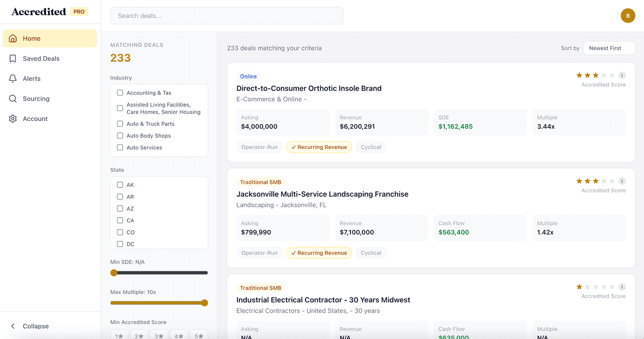Enable the Auto Body Shops checkbox

coord(120,135)
